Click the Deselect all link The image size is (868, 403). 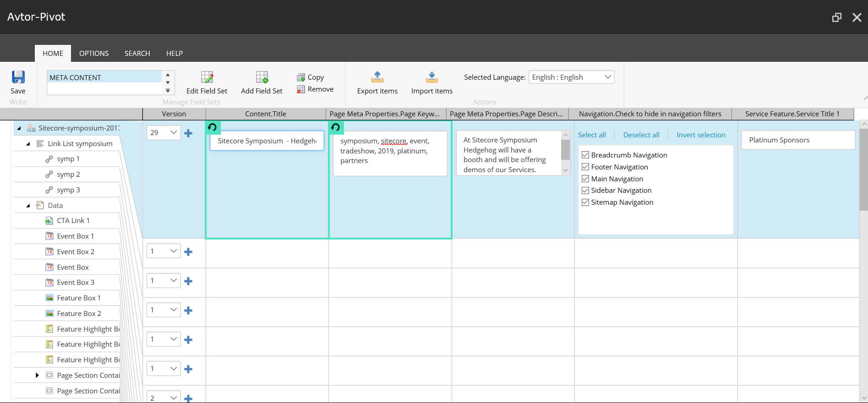pos(641,135)
